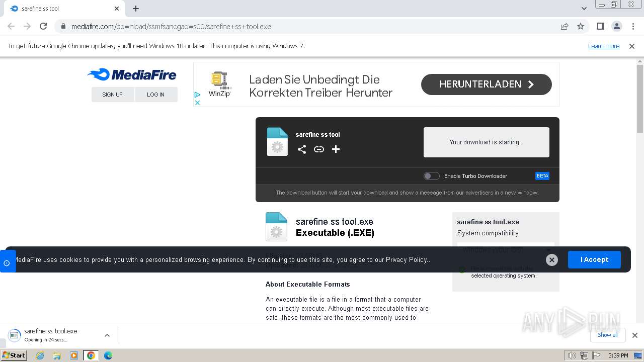This screenshot has height=362, width=644.
Task: Click the volume icon in system tray
Action: click(x=572, y=355)
